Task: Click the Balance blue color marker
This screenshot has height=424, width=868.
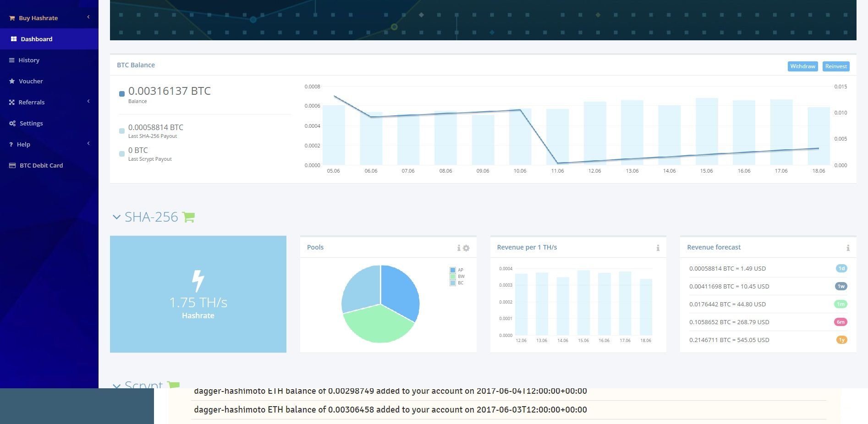Action: tap(122, 94)
